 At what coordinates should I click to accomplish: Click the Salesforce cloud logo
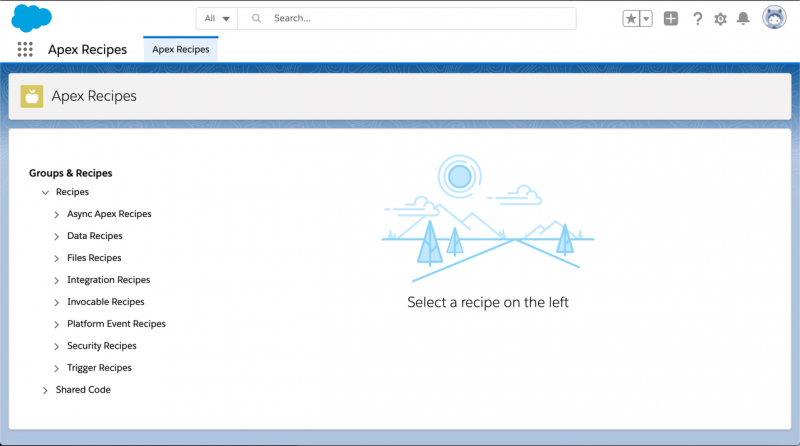click(31, 18)
